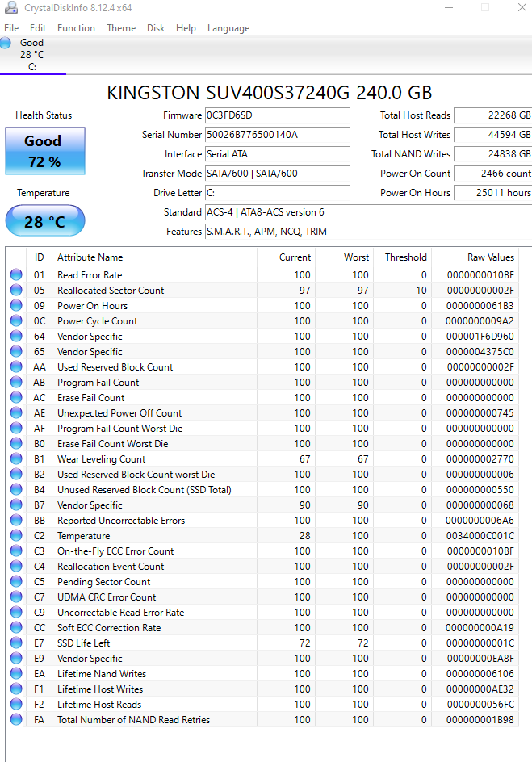
Task: Click status orb for Total Number of NAND Read Retries
Action: click(16, 719)
